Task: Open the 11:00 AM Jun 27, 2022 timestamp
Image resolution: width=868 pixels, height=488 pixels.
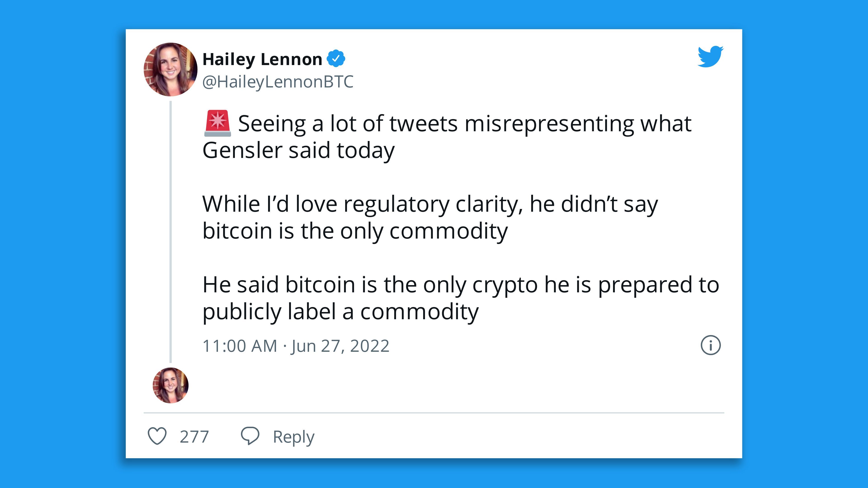Action: tap(296, 346)
